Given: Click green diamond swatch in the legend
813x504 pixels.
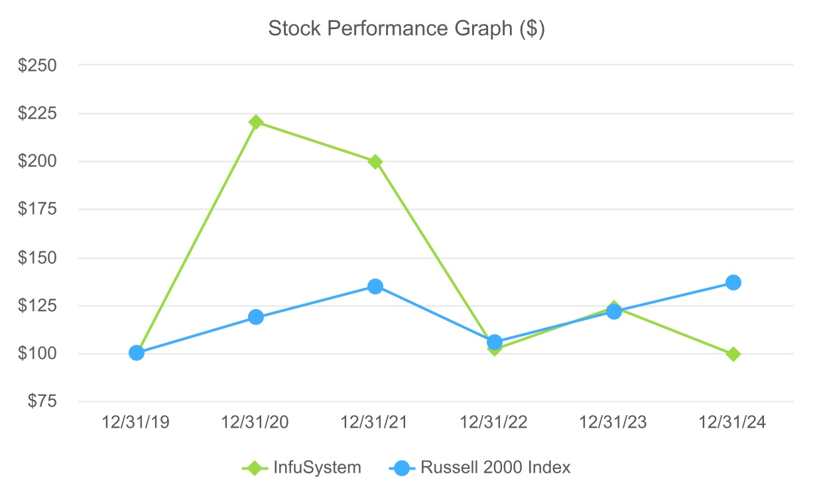Looking at the screenshot, I should click(253, 468).
